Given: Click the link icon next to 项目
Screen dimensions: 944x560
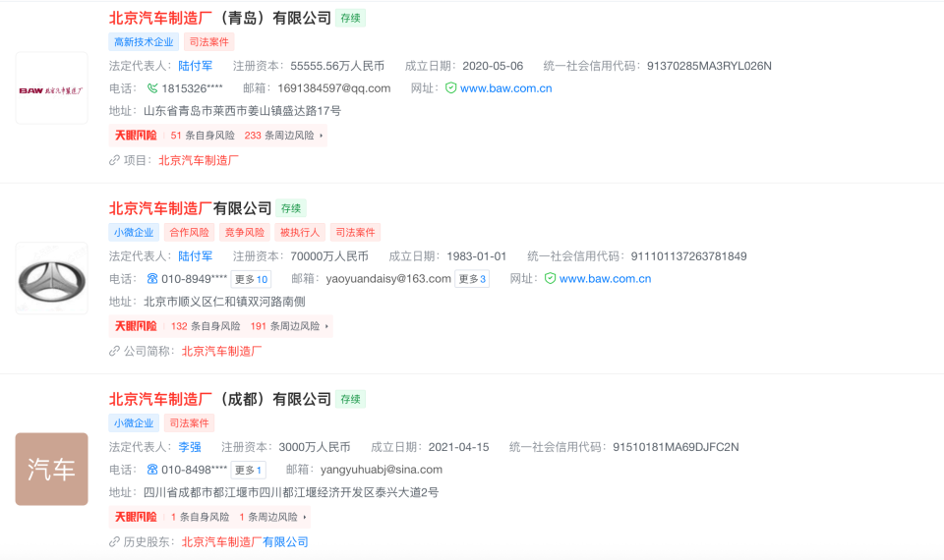Looking at the screenshot, I should [114, 160].
